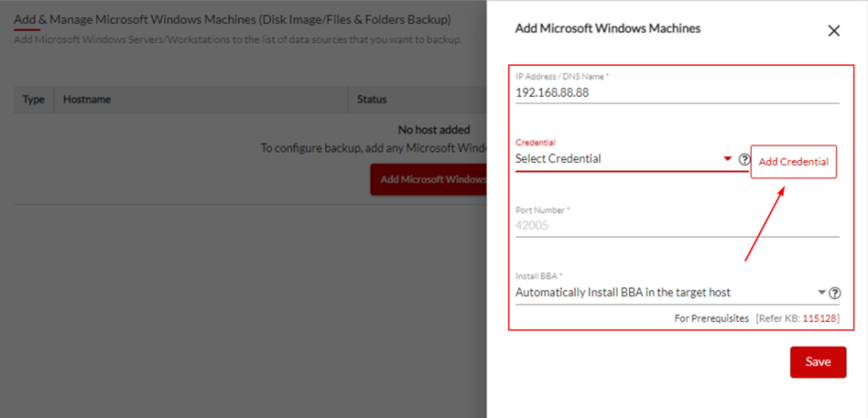
Task: Click the Port Number field showing 42005
Action: 677,226
